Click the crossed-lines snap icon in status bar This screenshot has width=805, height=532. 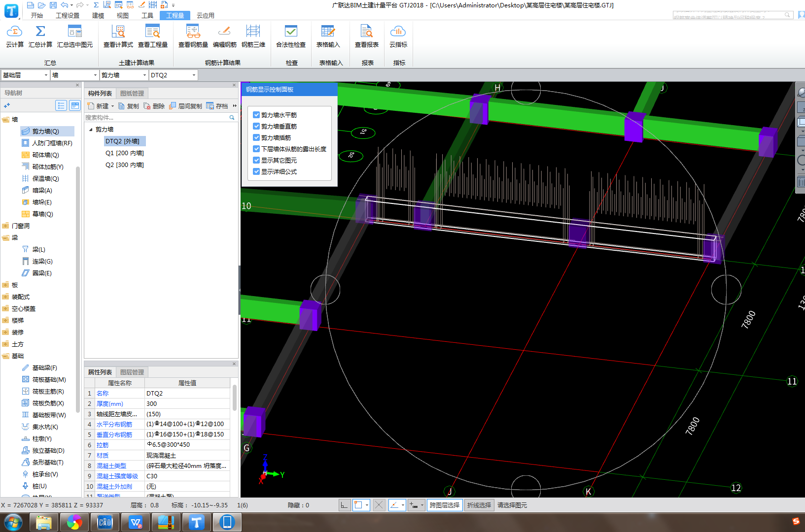[379, 505]
